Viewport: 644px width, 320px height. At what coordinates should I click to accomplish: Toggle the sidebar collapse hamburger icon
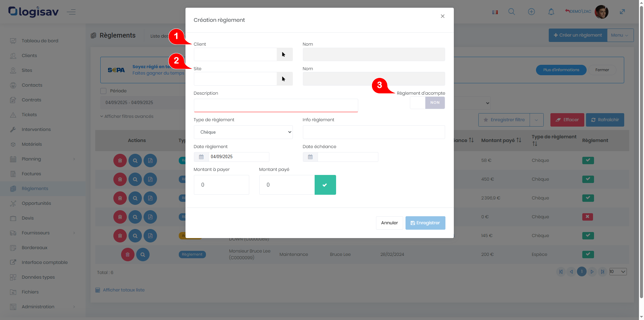click(x=71, y=12)
